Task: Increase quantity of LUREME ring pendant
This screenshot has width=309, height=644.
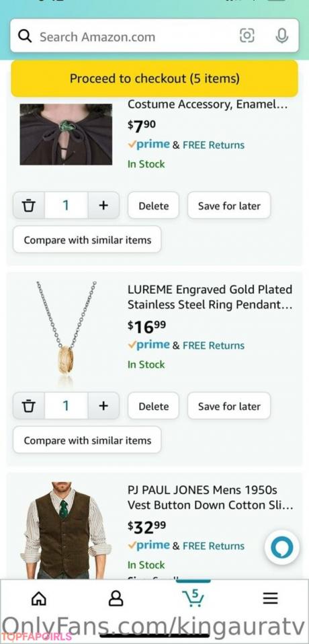Action: (x=103, y=406)
